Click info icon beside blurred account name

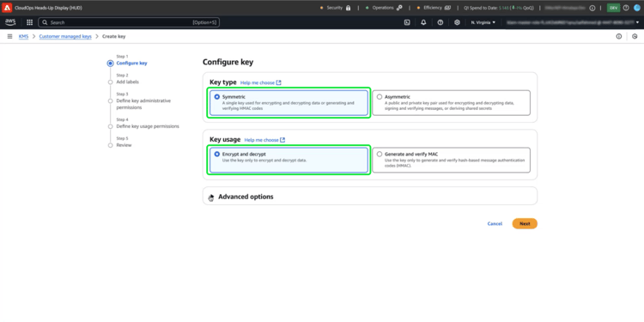coord(592,8)
